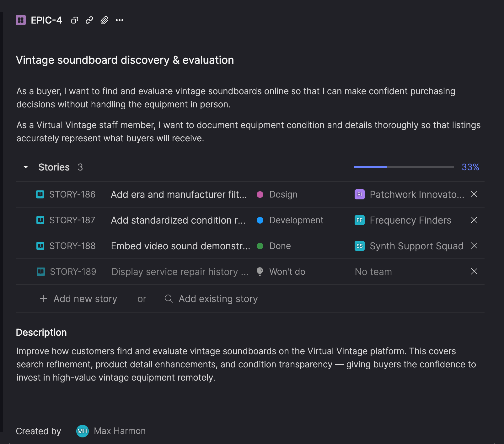Image resolution: width=504 pixels, height=444 pixels.
Task: Copy the epic link via chain icon
Action: (x=89, y=20)
